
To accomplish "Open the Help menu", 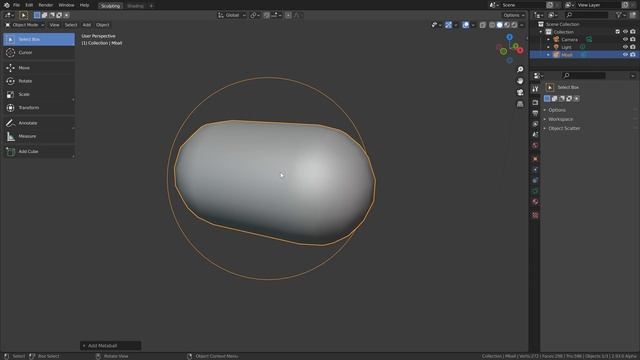I will pos(84,5).
